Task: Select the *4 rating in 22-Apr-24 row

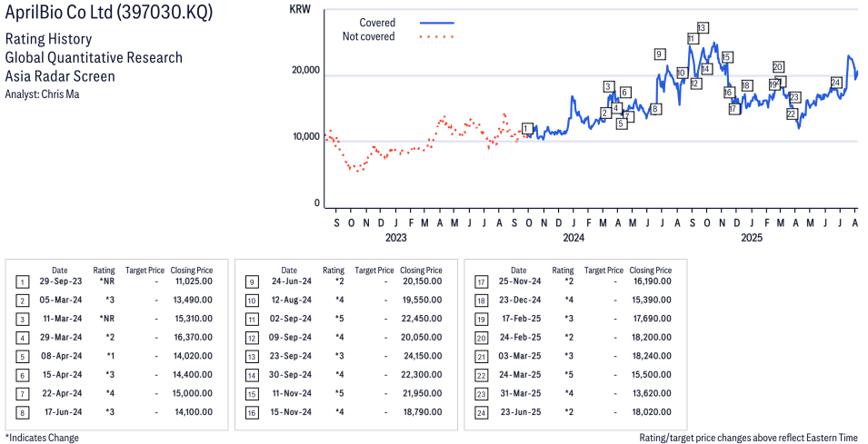Action: pos(110,393)
